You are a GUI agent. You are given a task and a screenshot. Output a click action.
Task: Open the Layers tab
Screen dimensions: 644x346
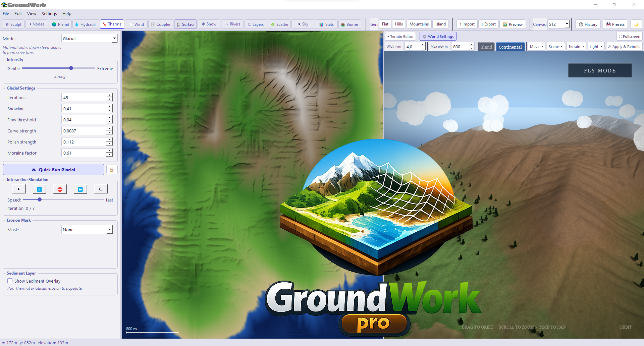pos(256,24)
